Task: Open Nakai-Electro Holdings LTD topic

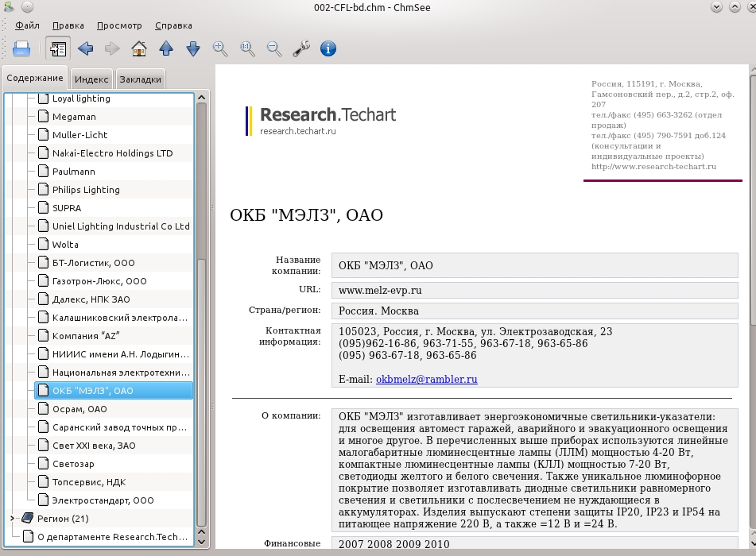Action: (x=112, y=153)
